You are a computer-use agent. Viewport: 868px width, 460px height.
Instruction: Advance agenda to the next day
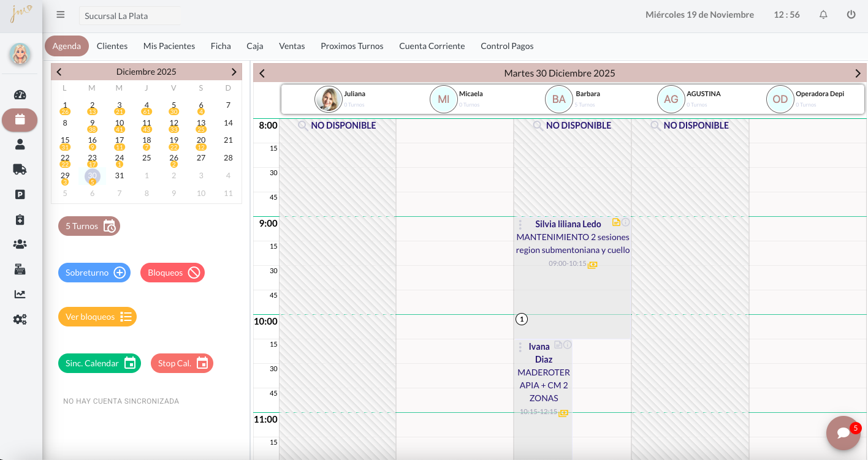pos(858,74)
